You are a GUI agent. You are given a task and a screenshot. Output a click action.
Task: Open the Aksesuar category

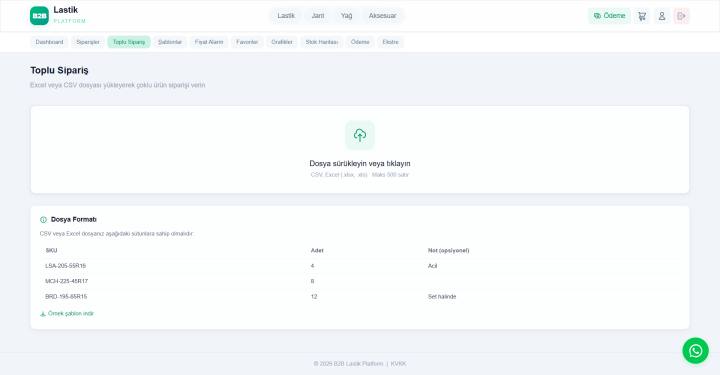click(x=382, y=16)
